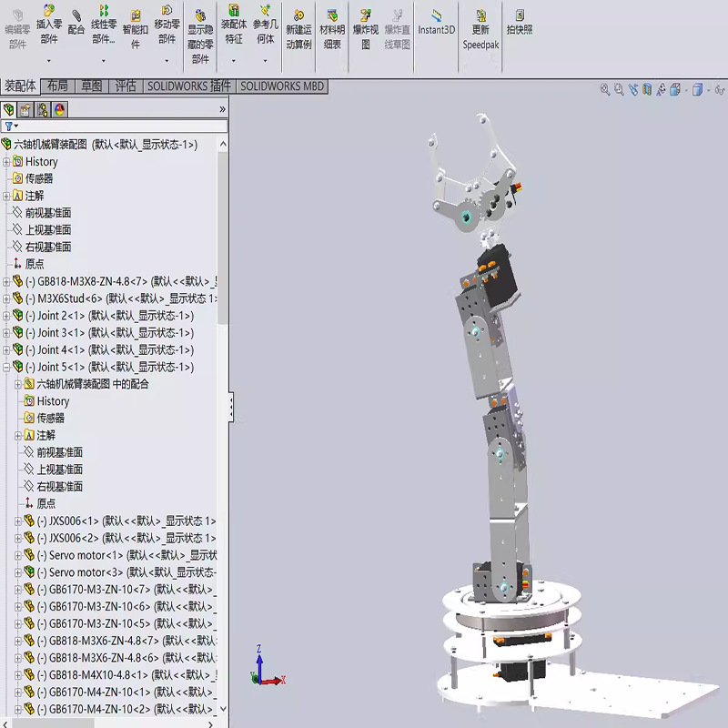Expand the History folder in FeatureManager
Image resolution: width=728 pixels, height=728 pixels.
(x=7, y=161)
